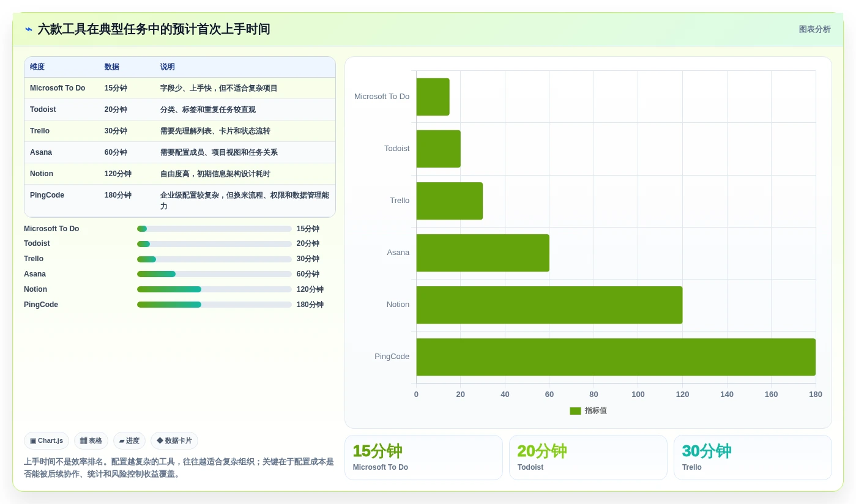856x504 pixels.
Task: Click the 维度 column header
Action: point(37,67)
